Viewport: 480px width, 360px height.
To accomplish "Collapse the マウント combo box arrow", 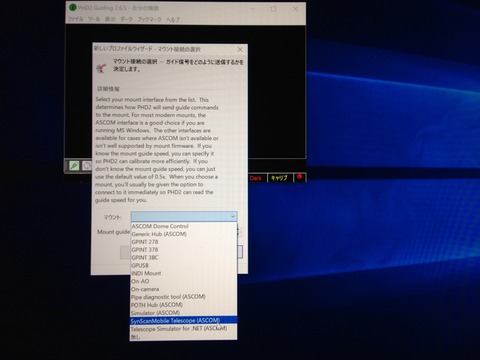I will point(233,217).
